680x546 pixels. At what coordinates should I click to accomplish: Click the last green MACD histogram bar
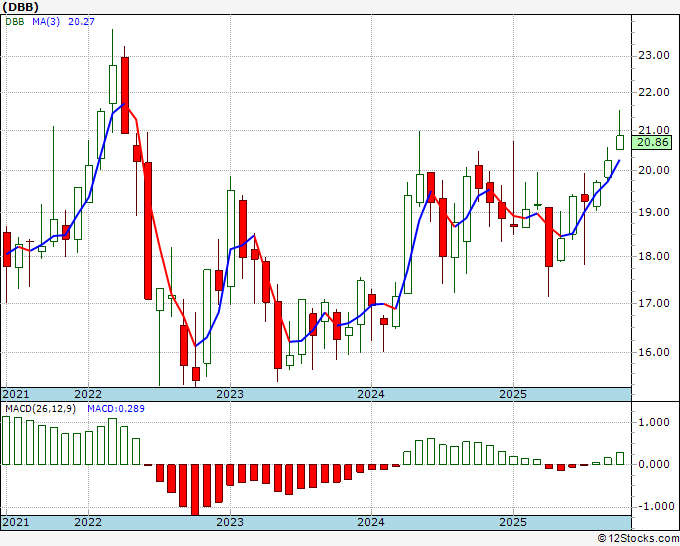pos(620,458)
